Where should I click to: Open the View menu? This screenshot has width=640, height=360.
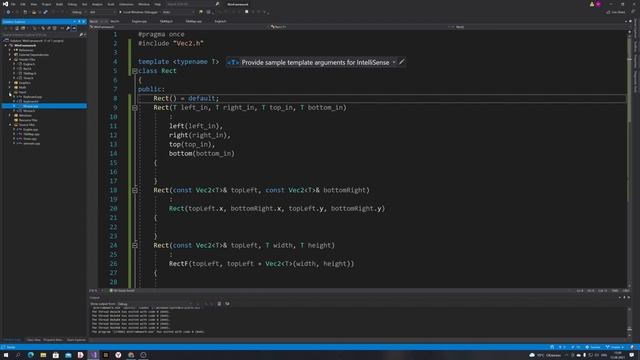coord(33,4)
